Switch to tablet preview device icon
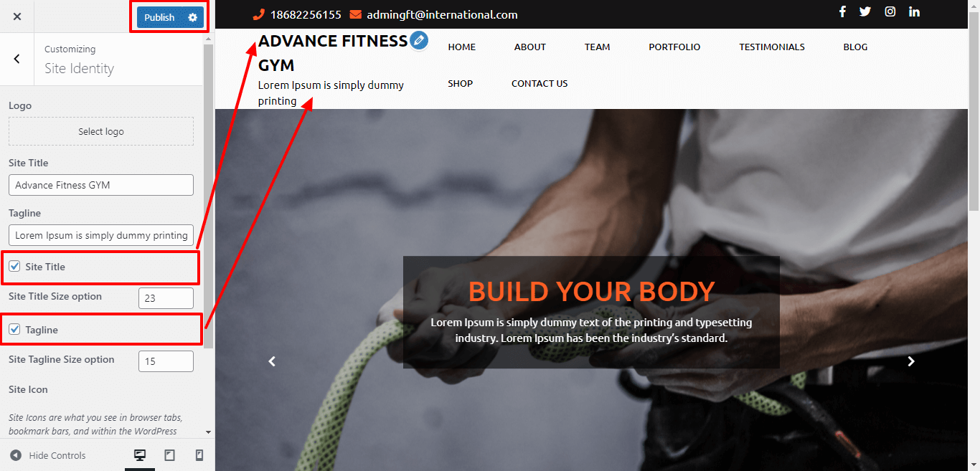The width and height of the screenshot is (980, 471). click(170, 455)
